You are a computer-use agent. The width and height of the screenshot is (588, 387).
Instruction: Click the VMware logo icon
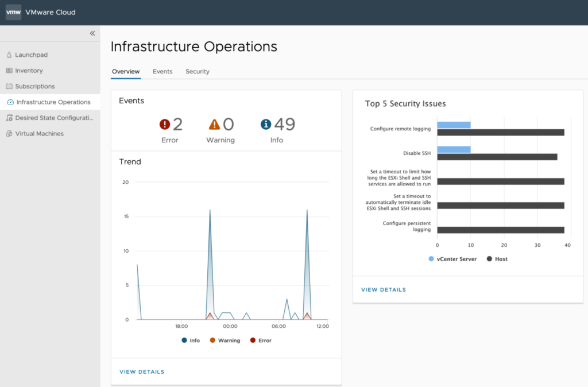[13, 12]
